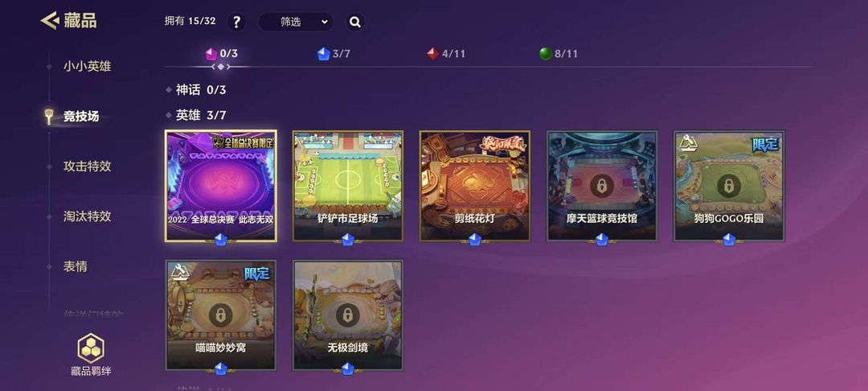This screenshot has height=391, width=868.
Task: Select the blue gem 3/7 rarity filter
Action: point(334,54)
